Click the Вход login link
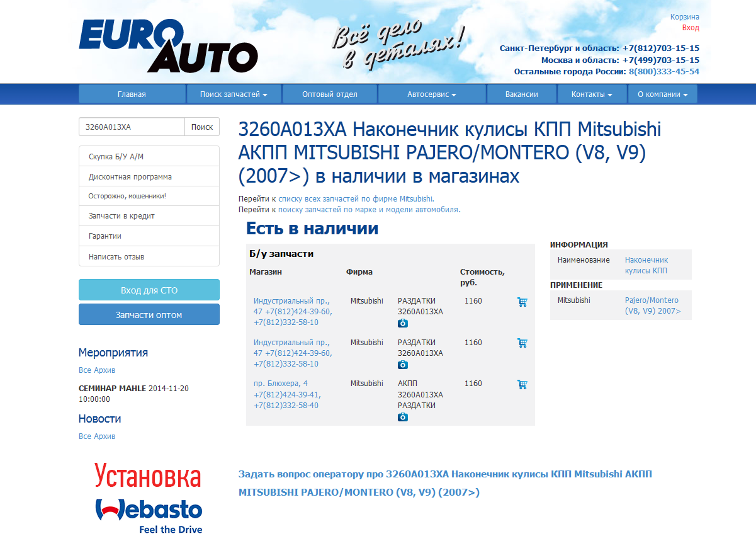 pos(691,28)
